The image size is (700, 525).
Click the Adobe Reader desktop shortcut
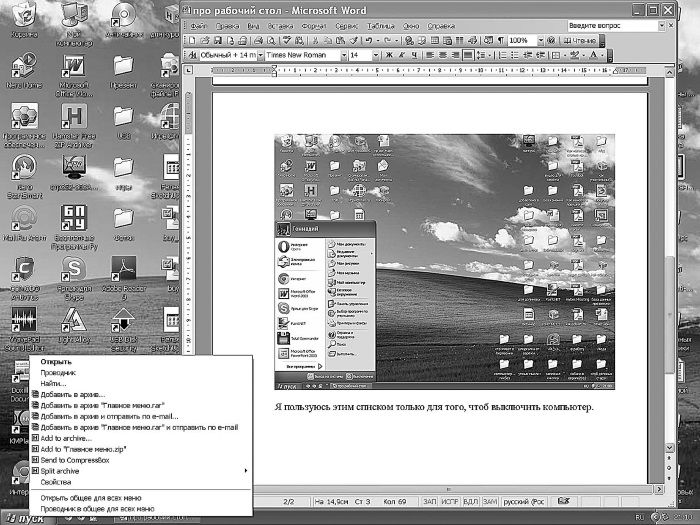[124, 270]
